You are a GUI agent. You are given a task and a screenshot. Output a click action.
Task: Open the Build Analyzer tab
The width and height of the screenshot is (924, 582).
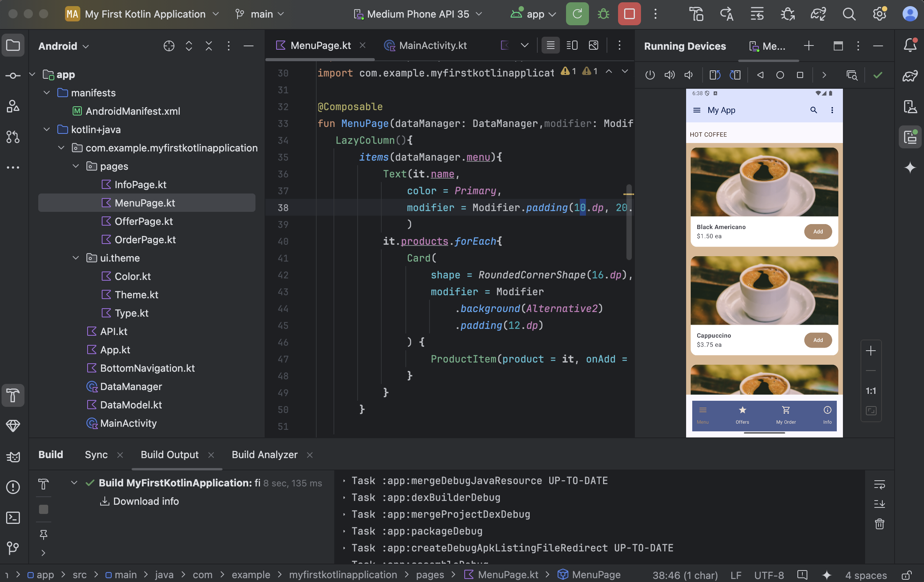(x=264, y=455)
